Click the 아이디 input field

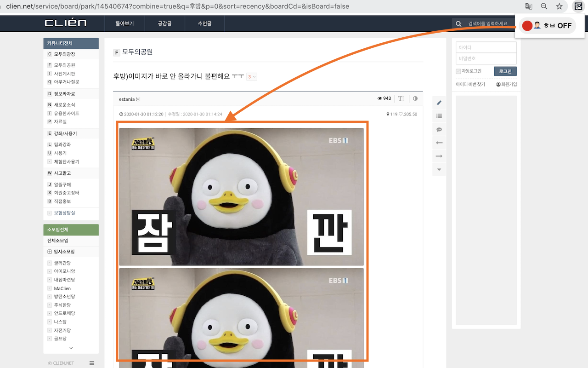pos(486,47)
